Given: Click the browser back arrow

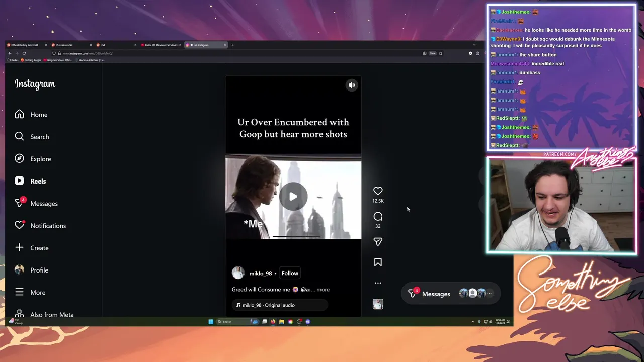Looking at the screenshot, I should pos(10,53).
